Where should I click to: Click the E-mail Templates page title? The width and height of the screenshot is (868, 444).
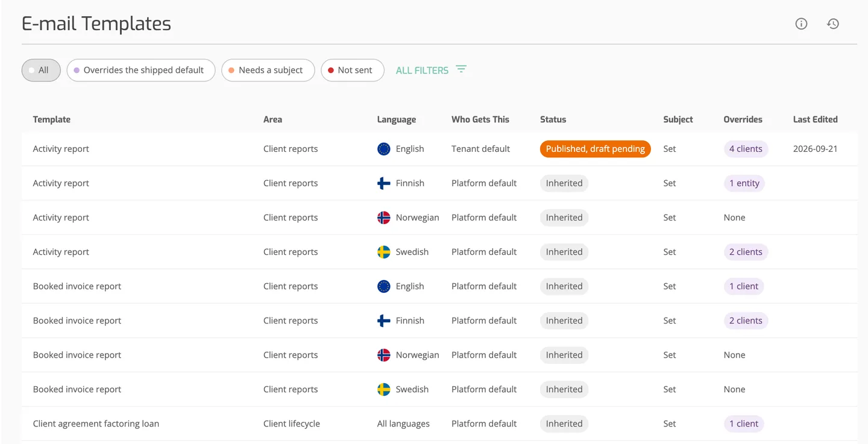[96, 23]
